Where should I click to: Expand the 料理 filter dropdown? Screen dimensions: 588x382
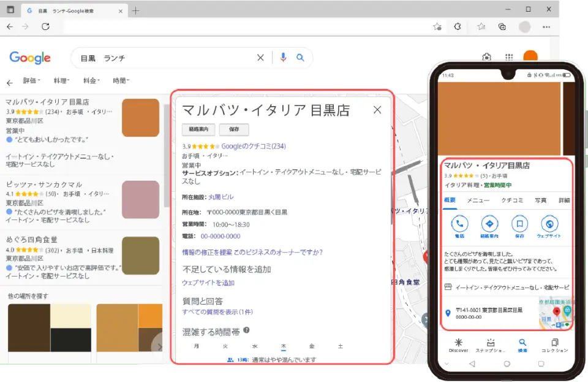point(61,81)
